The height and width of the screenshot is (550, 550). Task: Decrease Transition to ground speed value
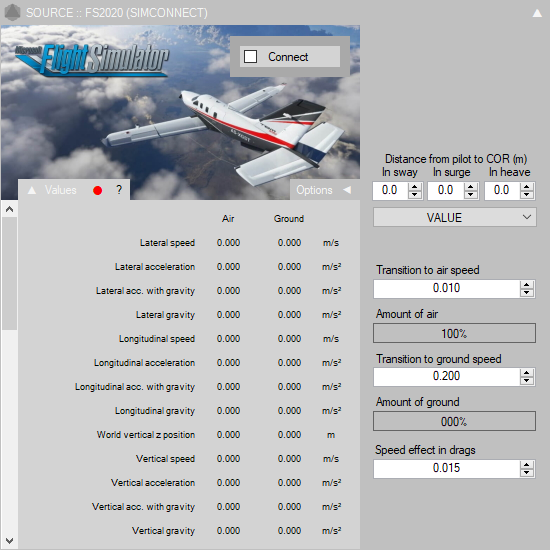click(526, 381)
